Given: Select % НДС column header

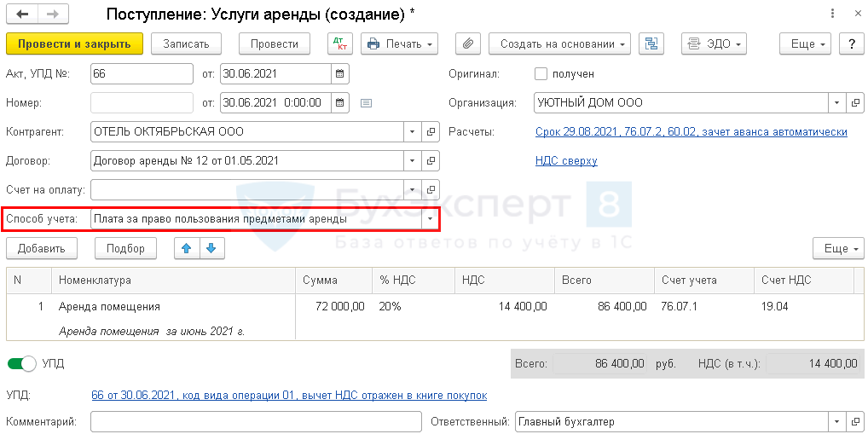Looking at the screenshot, I should click(x=413, y=281).
